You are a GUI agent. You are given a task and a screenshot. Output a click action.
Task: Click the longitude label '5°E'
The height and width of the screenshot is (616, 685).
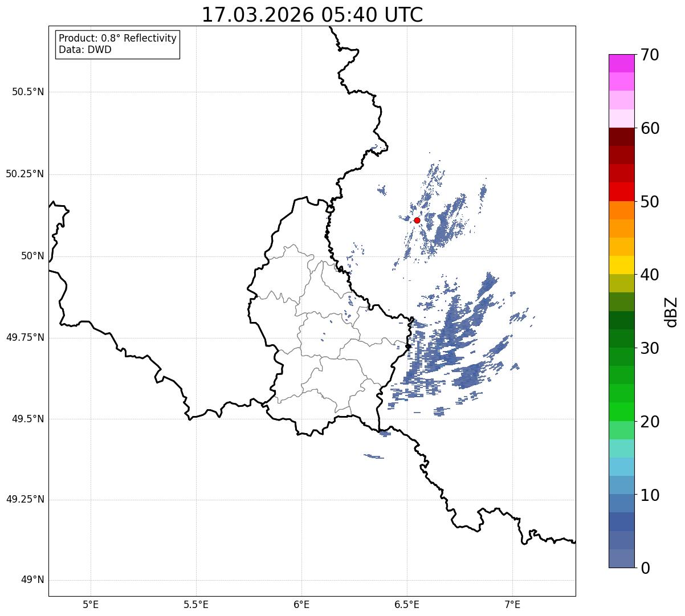91,604
